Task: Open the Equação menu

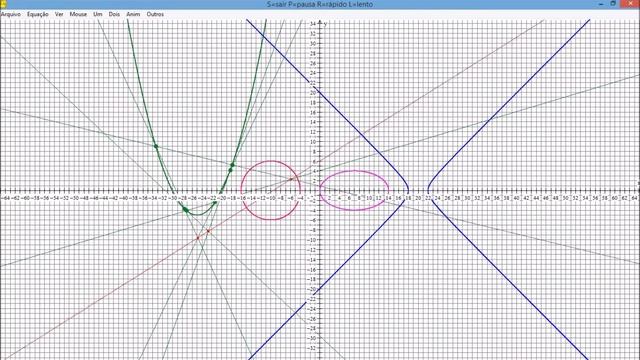Action: click(38, 14)
